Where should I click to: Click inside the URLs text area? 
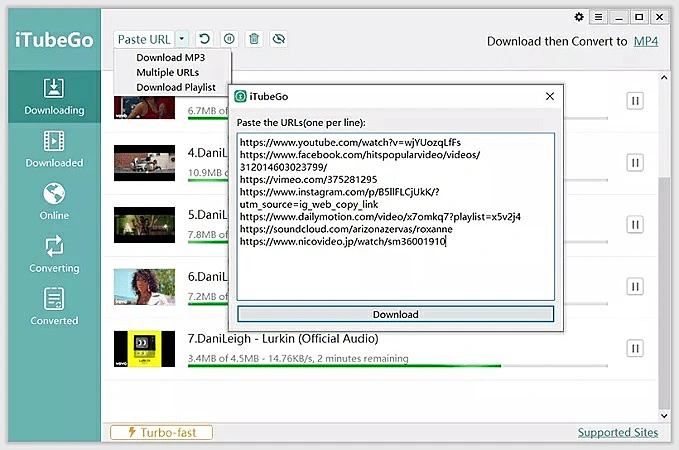395,217
